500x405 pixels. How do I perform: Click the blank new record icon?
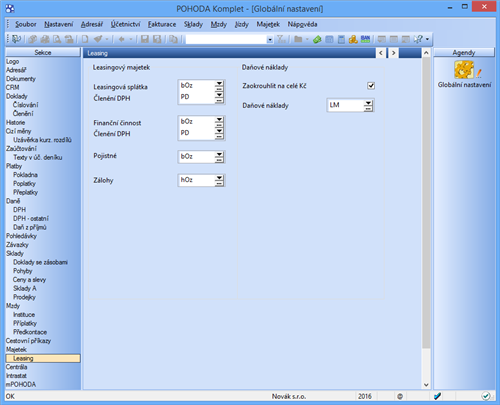click(85, 39)
